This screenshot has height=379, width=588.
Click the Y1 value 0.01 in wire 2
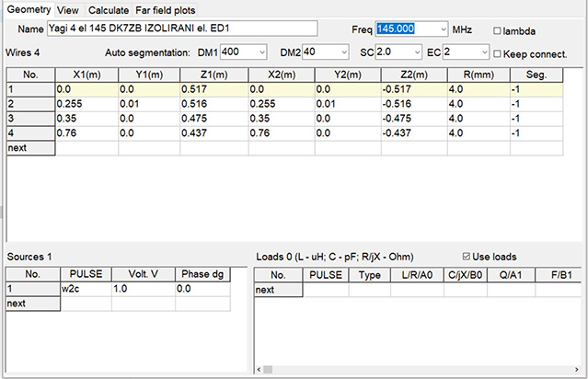point(149,104)
